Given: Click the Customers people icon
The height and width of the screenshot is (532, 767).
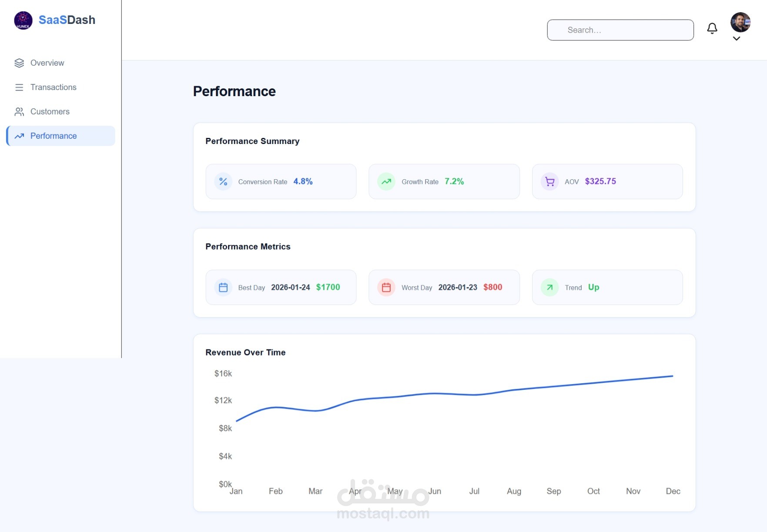Looking at the screenshot, I should 19,112.
